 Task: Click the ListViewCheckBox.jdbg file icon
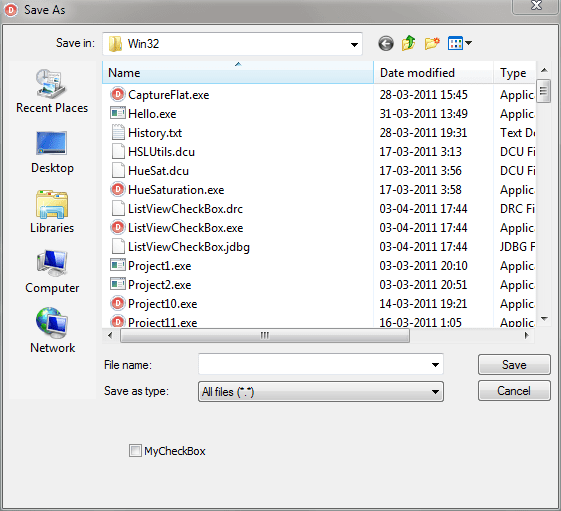click(118, 246)
